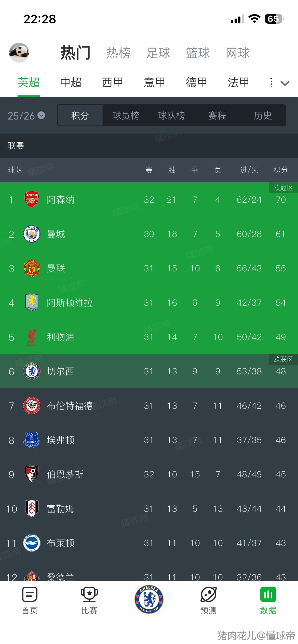Go to the 足球 football tab
Screen dimensions: 298x644
[158, 53]
